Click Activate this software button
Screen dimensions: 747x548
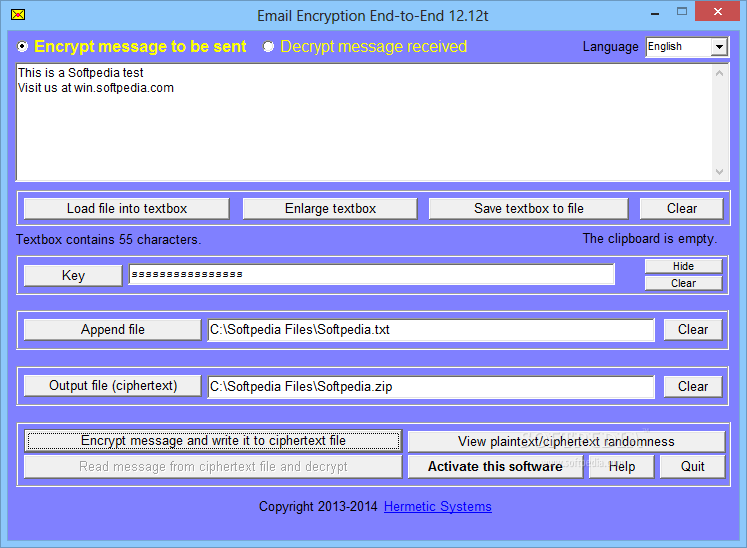[x=495, y=467]
